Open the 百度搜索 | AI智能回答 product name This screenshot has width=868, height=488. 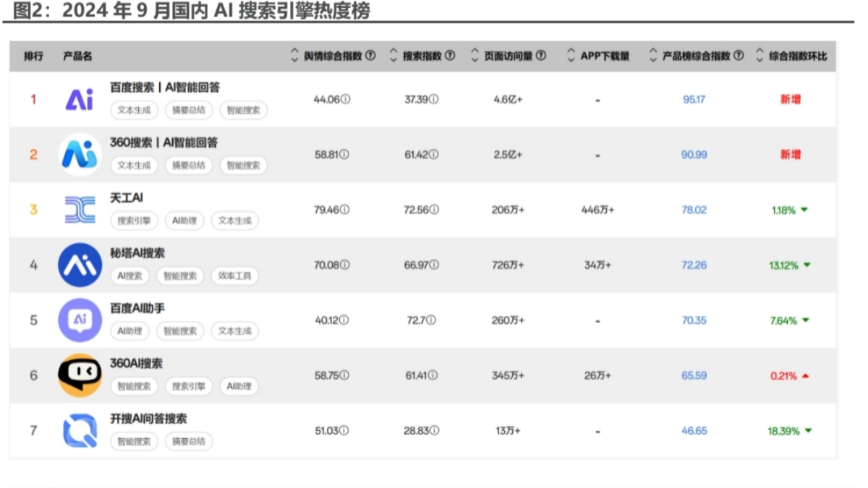pos(165,87)
